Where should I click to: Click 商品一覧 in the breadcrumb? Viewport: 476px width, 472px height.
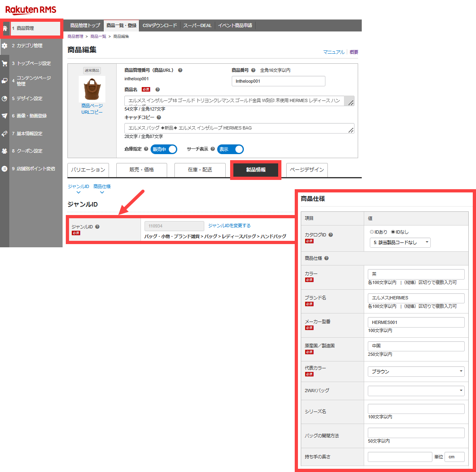click(x=99, y=36)
